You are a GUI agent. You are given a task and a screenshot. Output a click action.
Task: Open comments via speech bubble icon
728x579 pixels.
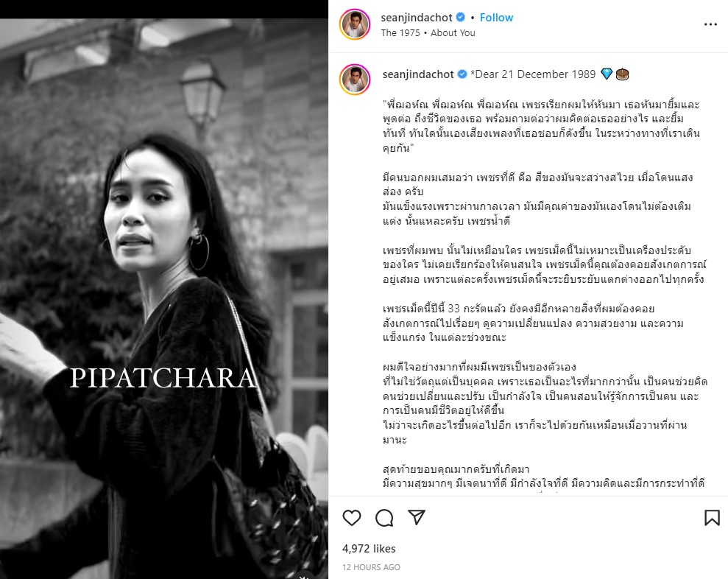pos(384,518)
